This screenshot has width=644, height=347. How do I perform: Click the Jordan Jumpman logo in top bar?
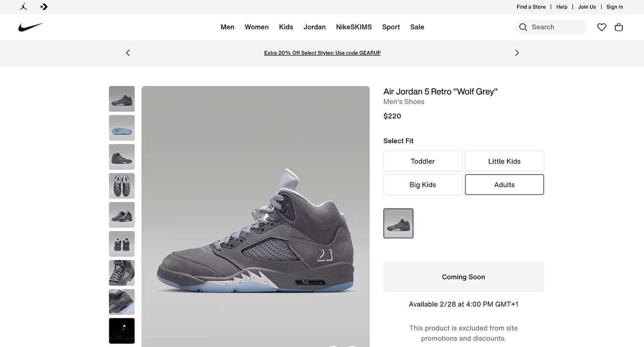(x=23, y=7)
